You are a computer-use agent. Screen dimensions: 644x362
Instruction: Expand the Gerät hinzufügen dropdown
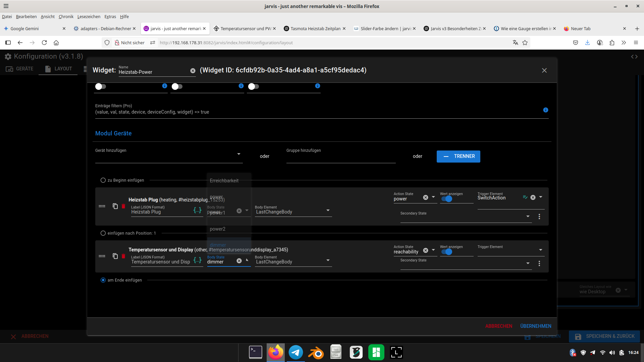point(239,154)
